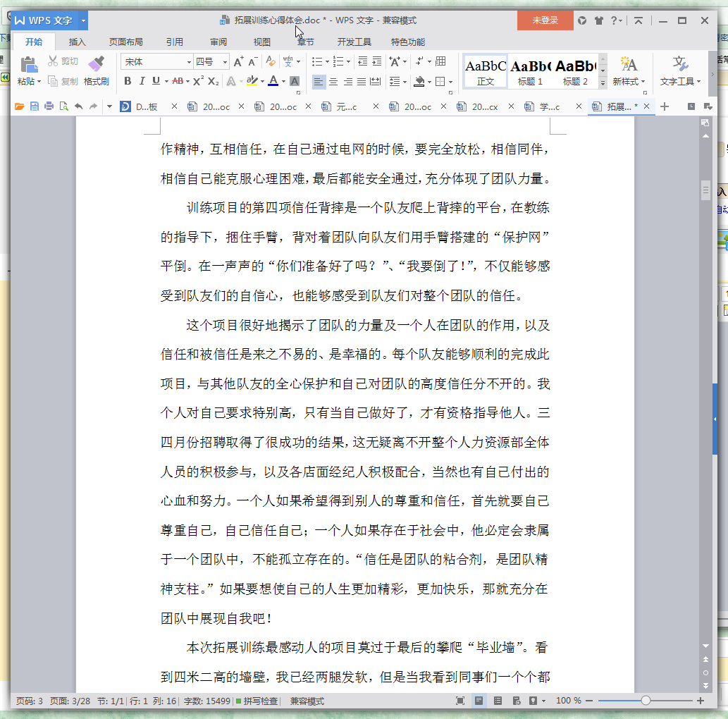Click the Cut scissors icon

coord(53,61)
